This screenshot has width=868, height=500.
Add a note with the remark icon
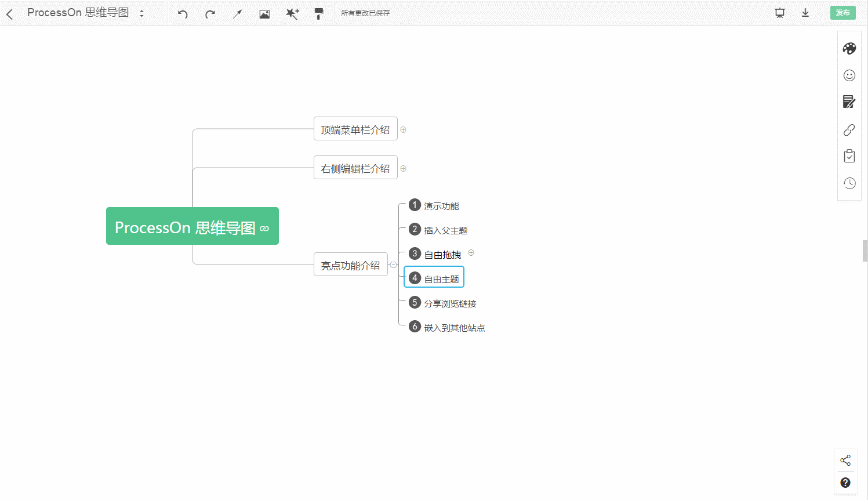849,102
